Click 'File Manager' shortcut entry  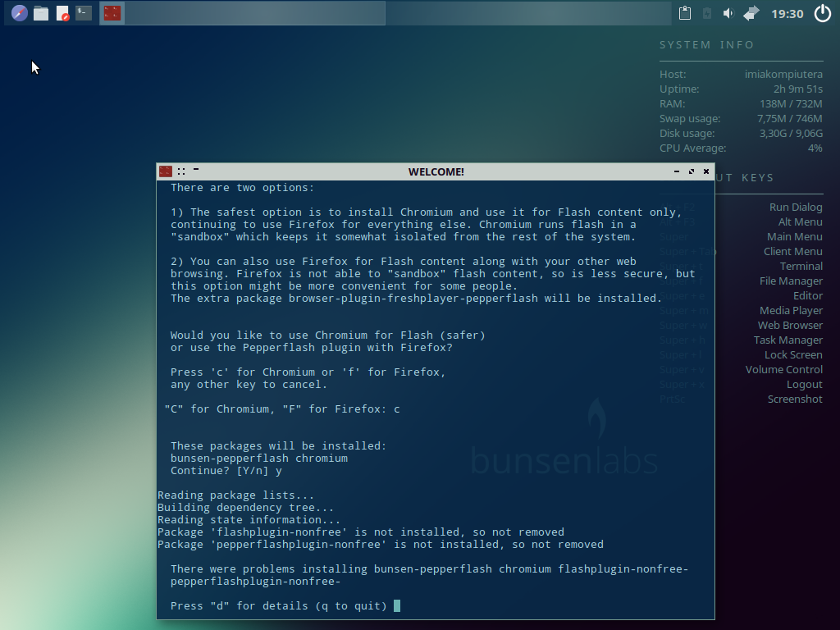[x=791, y=281]
